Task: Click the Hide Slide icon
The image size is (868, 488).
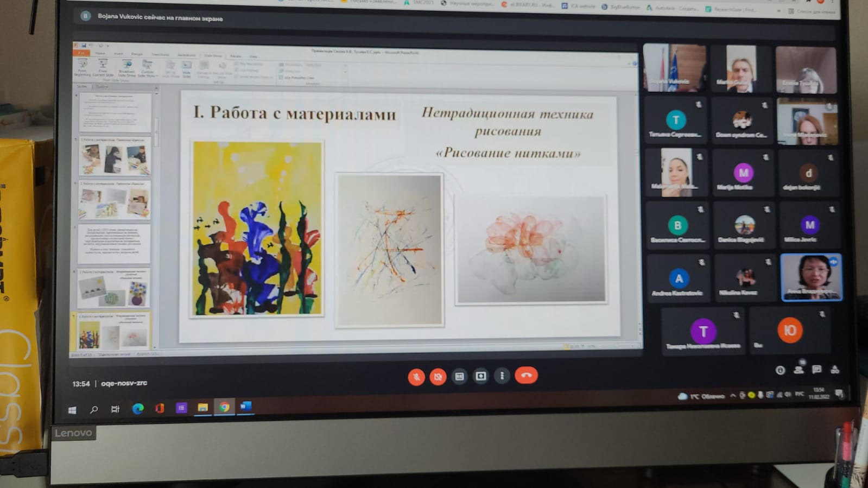Action: [187, 69]
